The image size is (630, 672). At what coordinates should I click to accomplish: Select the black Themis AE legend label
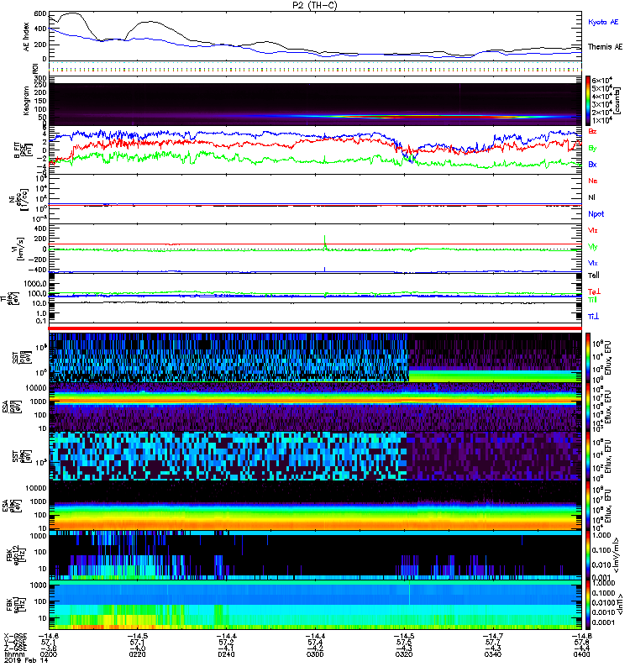(x=605, y=47)
